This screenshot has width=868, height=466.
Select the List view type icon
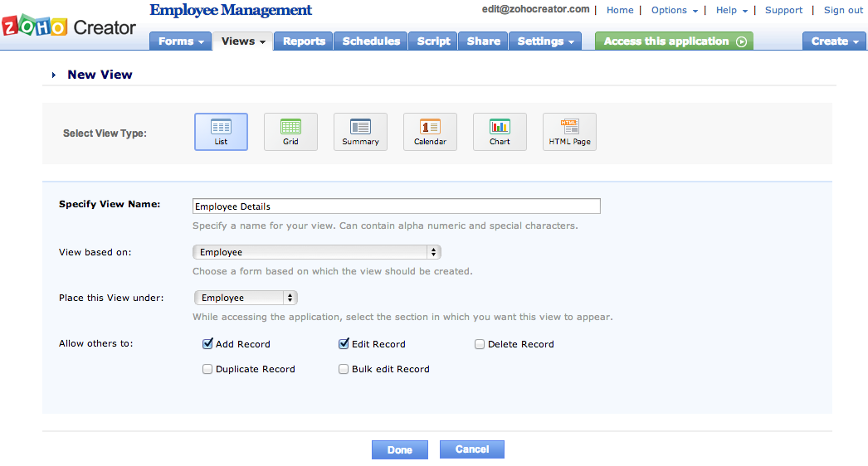[221, 131]
